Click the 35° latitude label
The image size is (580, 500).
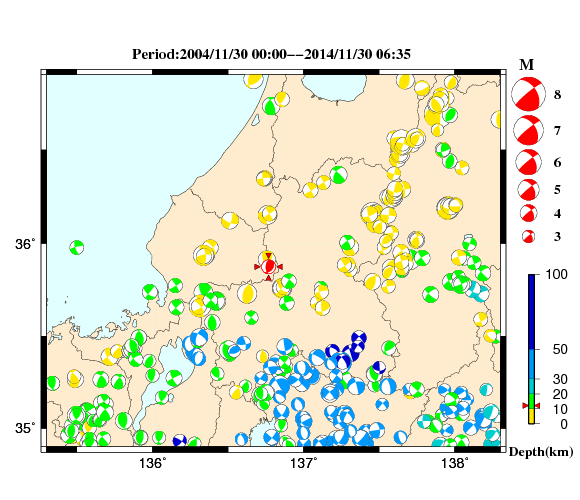[x=26, y=428]
